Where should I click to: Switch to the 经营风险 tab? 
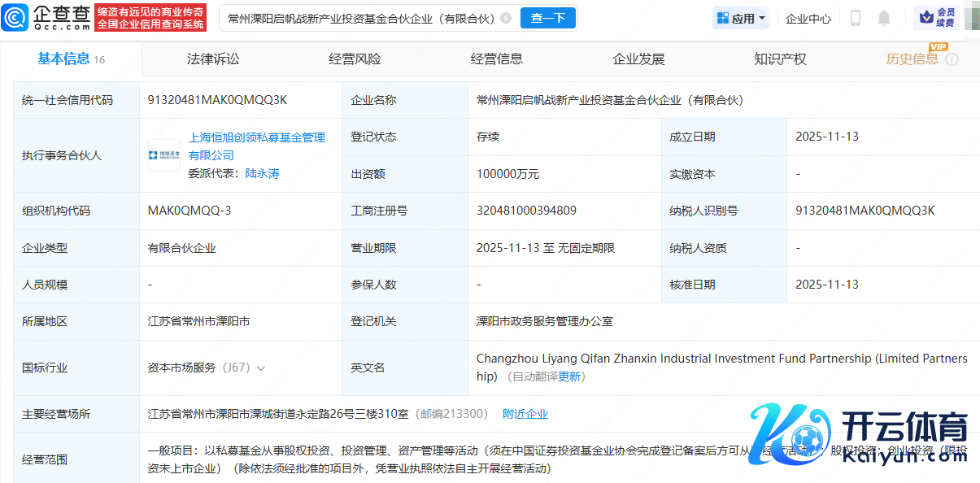click(x=355, y=59)
